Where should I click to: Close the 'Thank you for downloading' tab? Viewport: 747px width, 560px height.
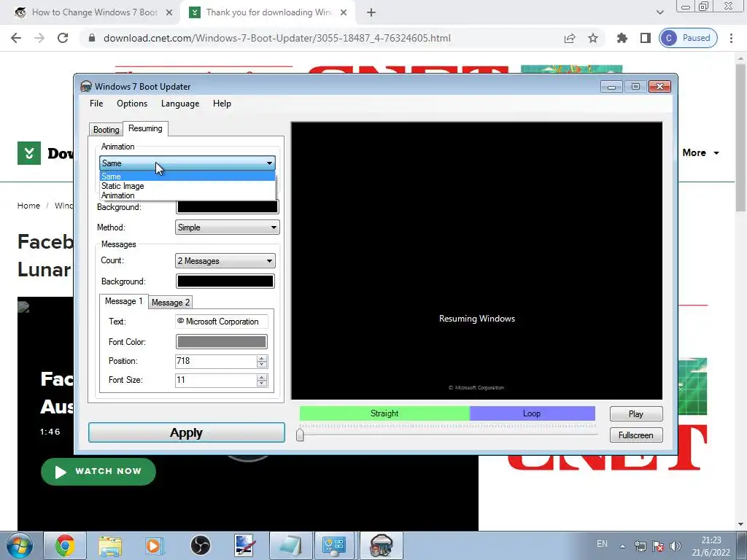coord(344,13)
